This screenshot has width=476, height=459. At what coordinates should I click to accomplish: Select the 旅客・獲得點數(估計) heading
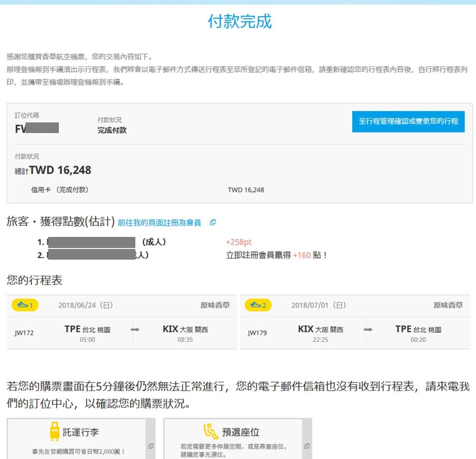click(x=61, y=222)
